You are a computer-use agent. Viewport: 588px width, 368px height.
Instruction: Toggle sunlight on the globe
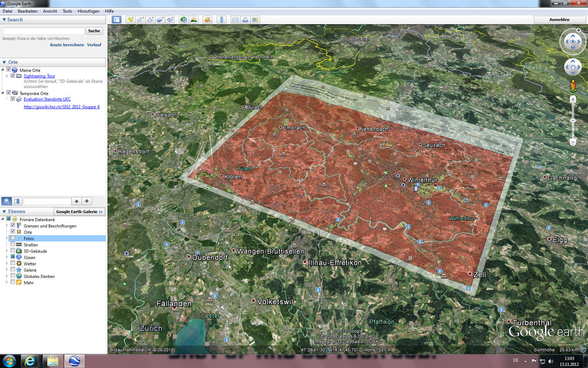(194, 20)
